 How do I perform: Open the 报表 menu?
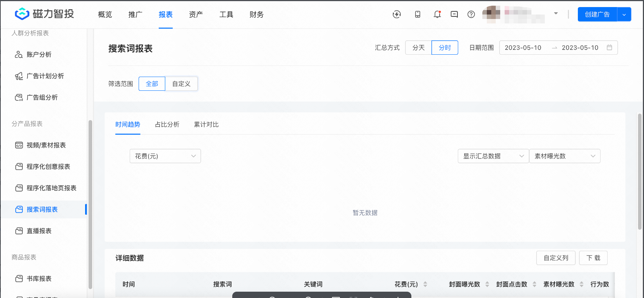[x=166, y=15]
